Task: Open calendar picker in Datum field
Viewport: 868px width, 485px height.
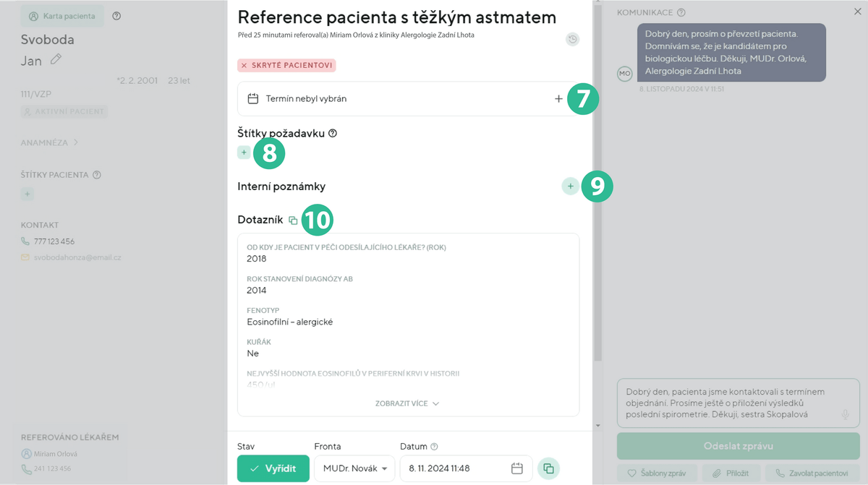Action: coord(517,468)
